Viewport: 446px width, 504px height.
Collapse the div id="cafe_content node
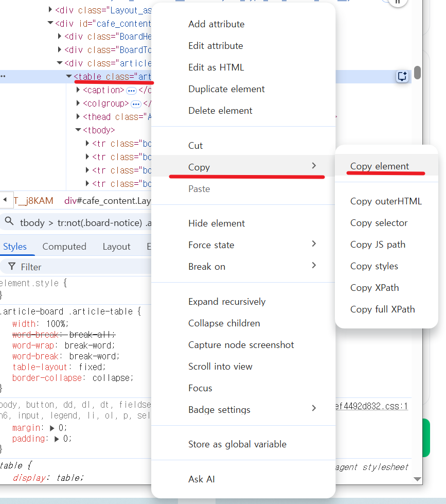(50, 23)
